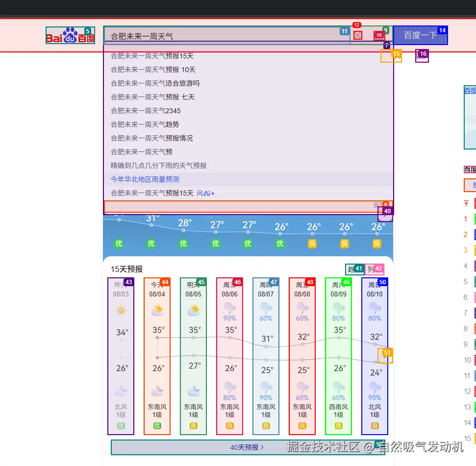Click the 百度一下 search button
Viewport: 476px width, 466px height.
pos(422,35)
